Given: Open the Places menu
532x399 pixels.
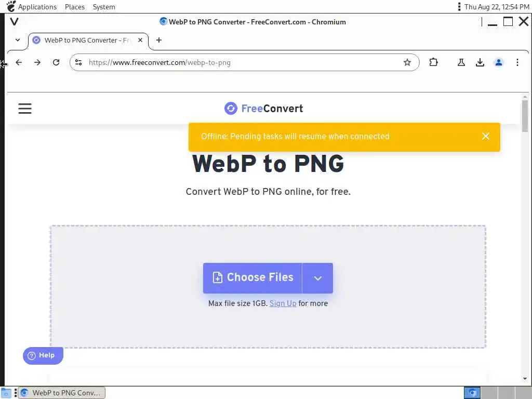Looking at the screenshot, I should [75, 7].
